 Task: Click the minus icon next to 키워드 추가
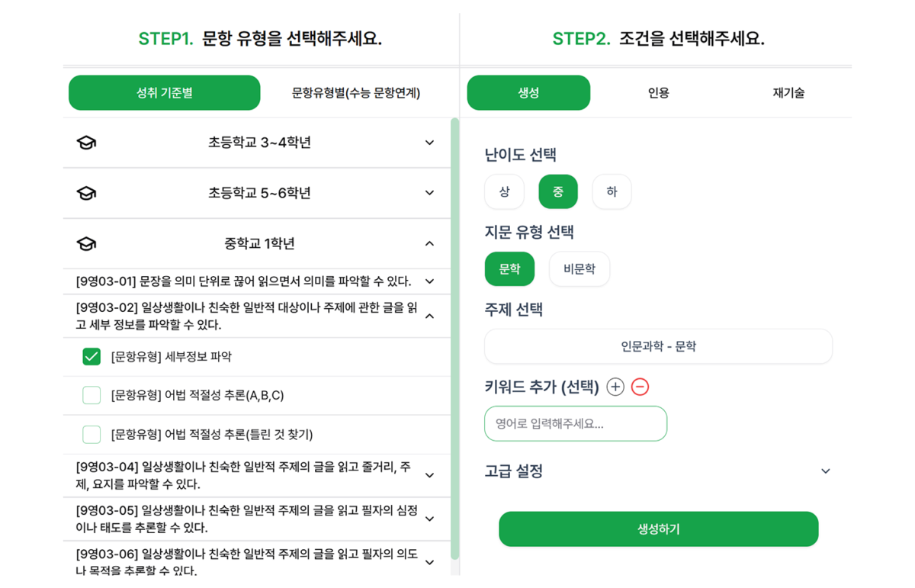tap(640, 387)
